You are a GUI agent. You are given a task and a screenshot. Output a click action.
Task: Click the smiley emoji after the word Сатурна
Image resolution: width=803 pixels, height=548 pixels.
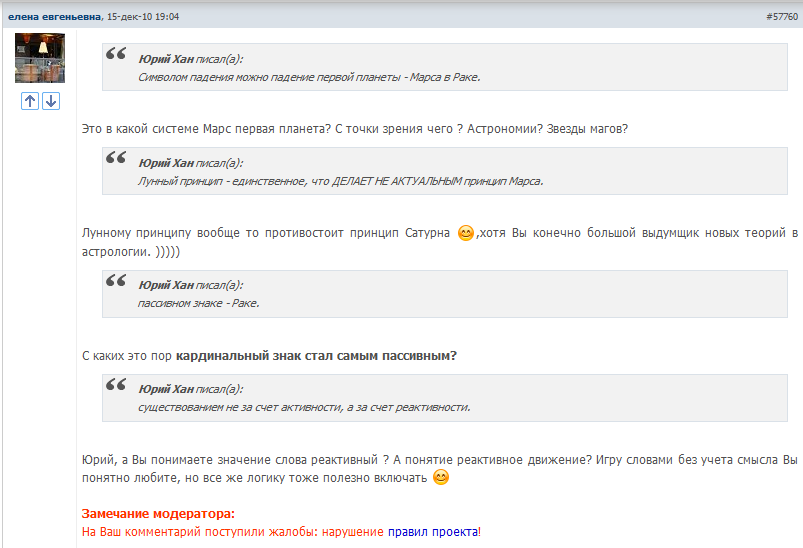click(465, 234)
